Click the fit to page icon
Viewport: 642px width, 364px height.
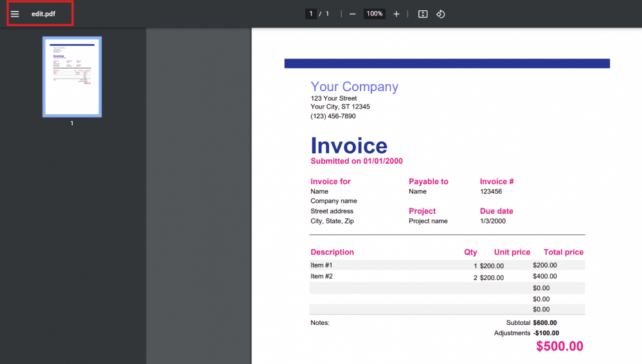click(423, 14)
